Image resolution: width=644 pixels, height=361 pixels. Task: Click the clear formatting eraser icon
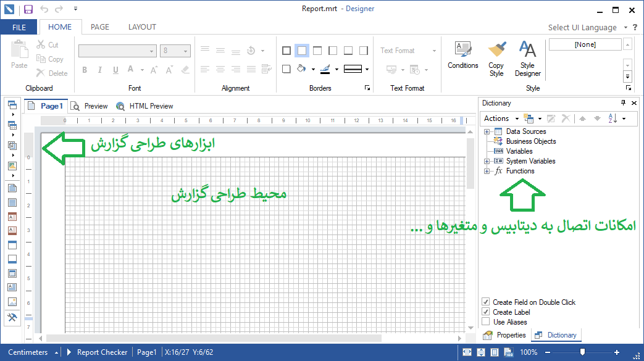[186, 70]
